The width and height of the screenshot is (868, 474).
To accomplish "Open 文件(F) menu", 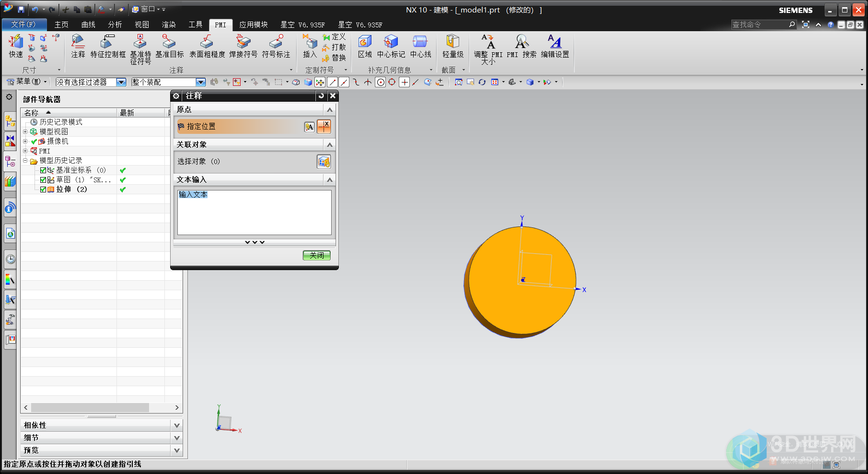I will click(x=24, y=24).
